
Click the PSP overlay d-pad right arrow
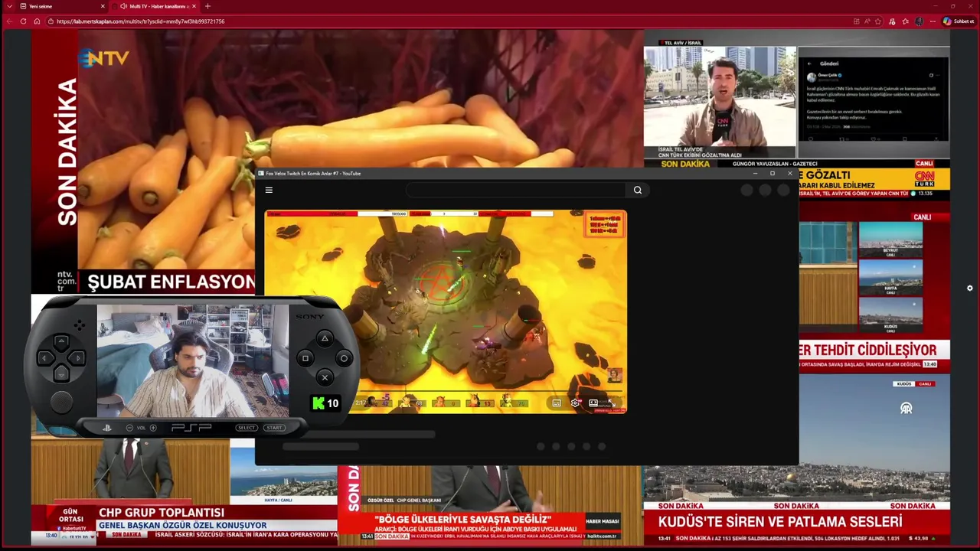pos(77,357)
